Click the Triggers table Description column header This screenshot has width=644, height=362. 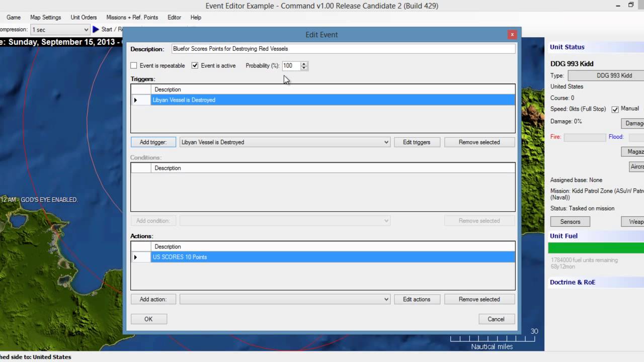(333, 89)
